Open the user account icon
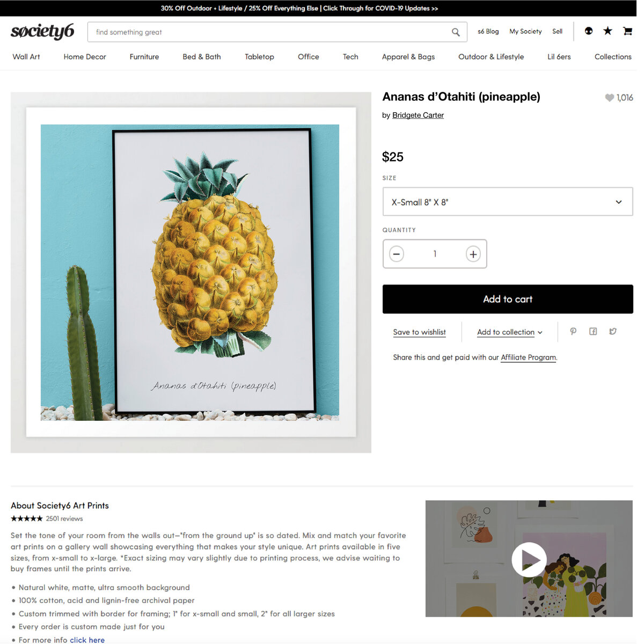The width and height of the screenshot is (644, 644). pyautogui.click(x=589, y=31)
